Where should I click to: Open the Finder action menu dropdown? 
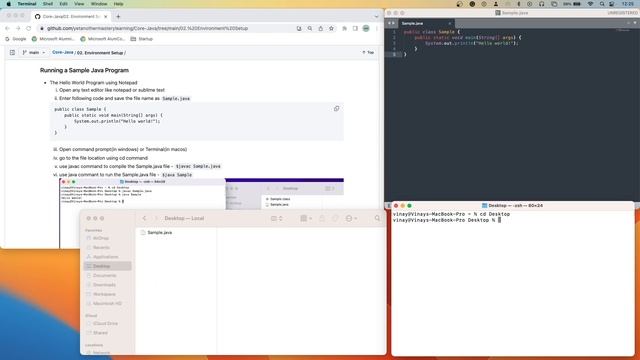coord(351,218)
